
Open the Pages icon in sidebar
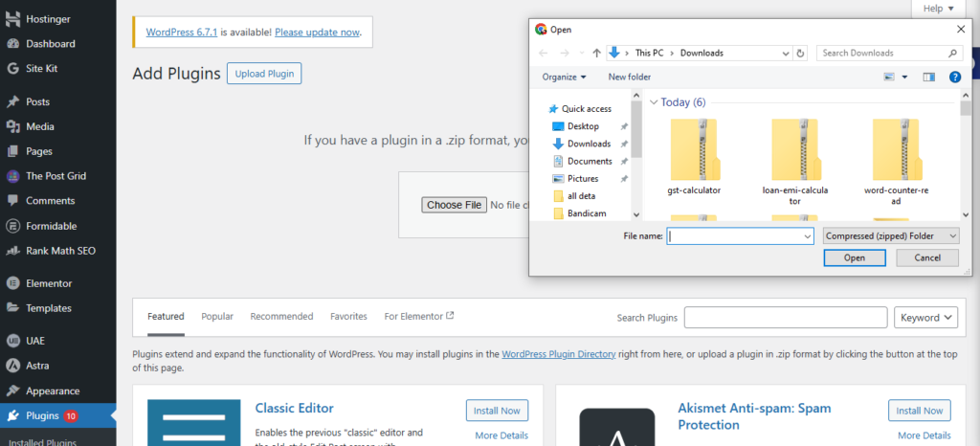(12, 151)
